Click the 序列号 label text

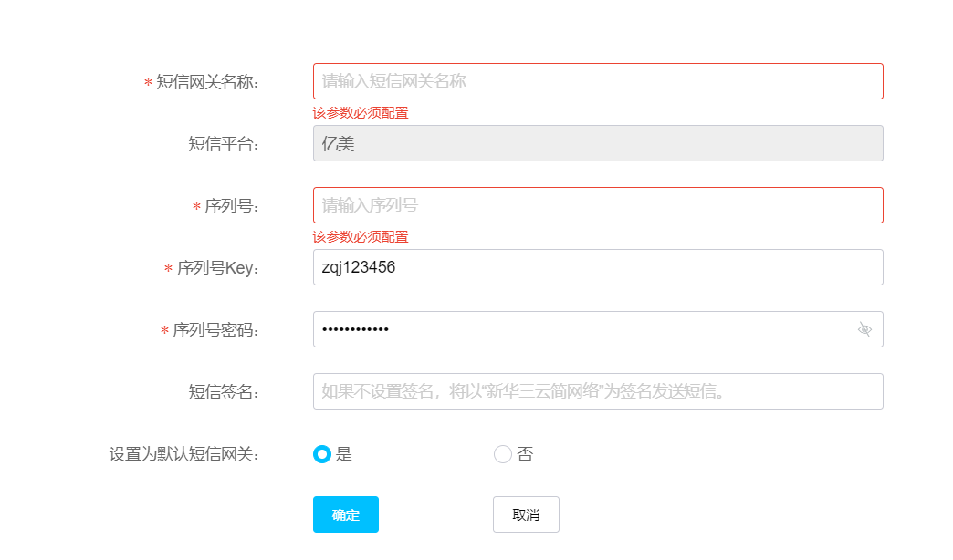click(x=232, y=207)
